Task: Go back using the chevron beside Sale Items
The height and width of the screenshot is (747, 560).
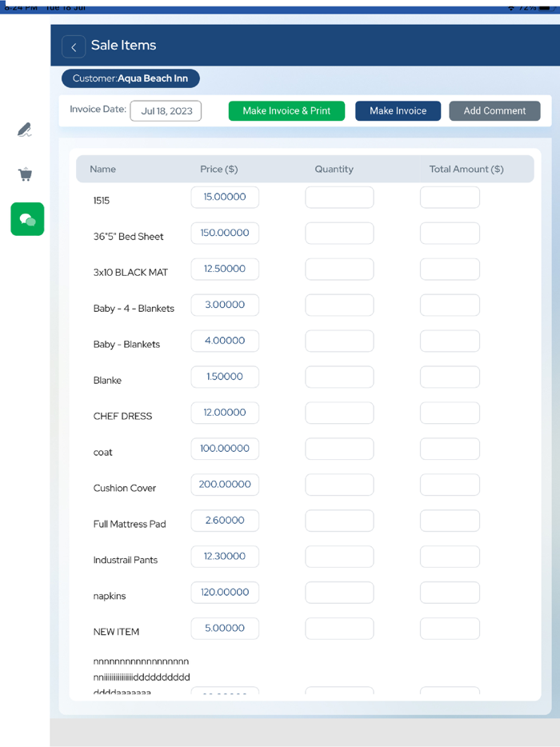Action: (74, 46)
